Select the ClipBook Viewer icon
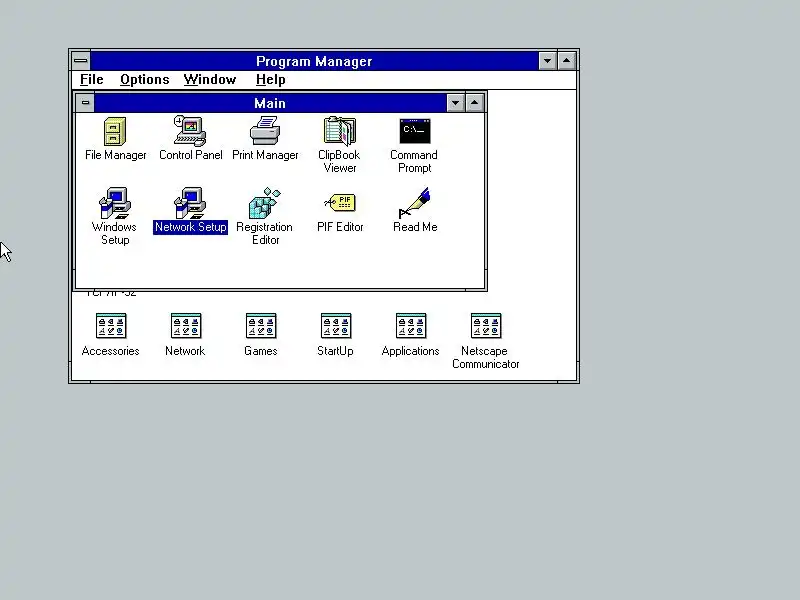This screenshot has width=800, height=600. click(x=340, y=131)
